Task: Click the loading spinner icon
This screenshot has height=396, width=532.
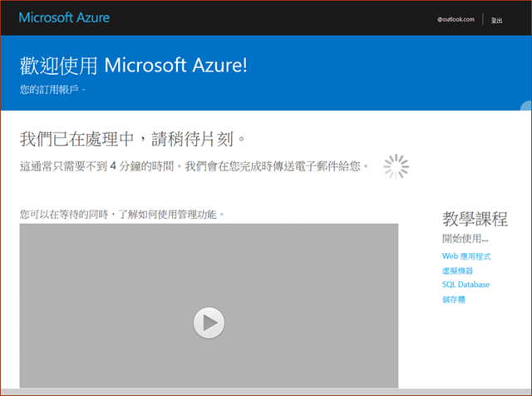Action: 396,166
